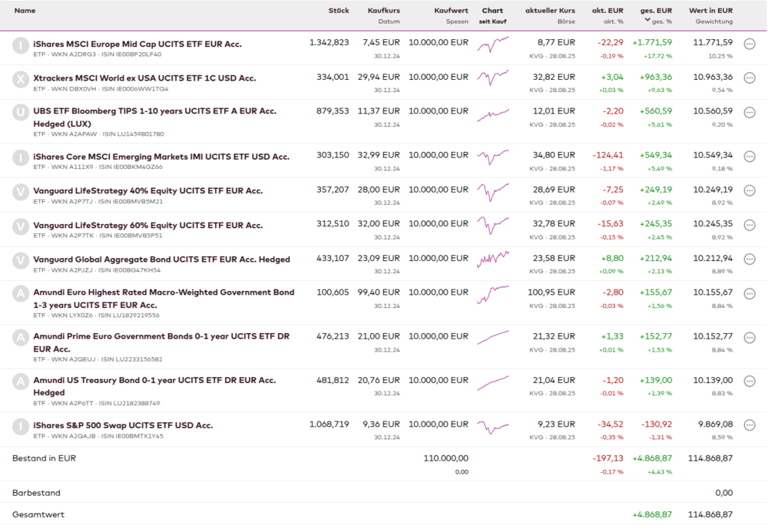Open options menu for Vanguard LifeStrategy 40% Equity

[x=750, y=190]
